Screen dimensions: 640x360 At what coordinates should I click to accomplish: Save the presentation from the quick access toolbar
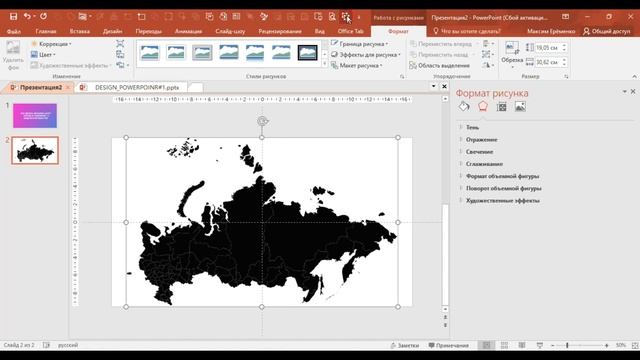pyautogui.click(x=13, y=16)
